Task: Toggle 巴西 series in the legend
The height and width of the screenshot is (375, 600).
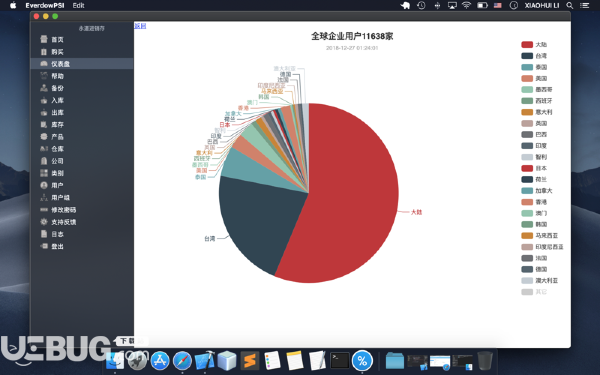Action: pos(534,134)
